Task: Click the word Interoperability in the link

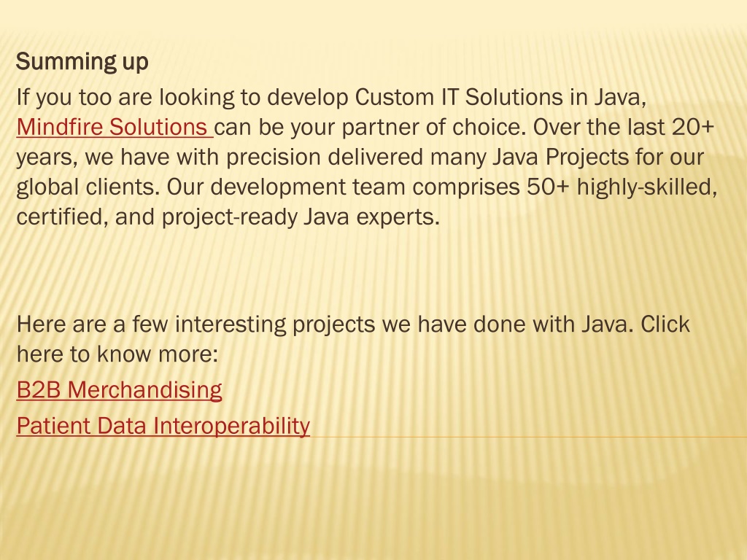Action: (x=231, y=426)
